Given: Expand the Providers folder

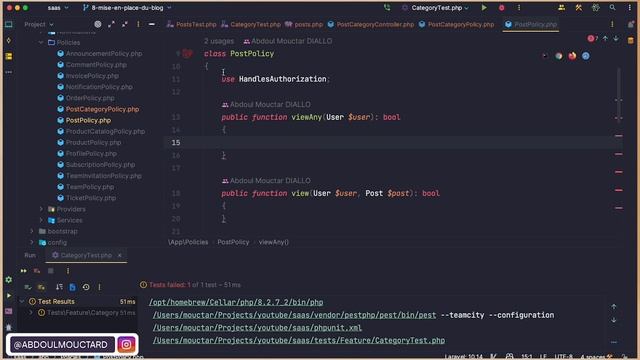Looking at the screenshot, I should (41, 209).
